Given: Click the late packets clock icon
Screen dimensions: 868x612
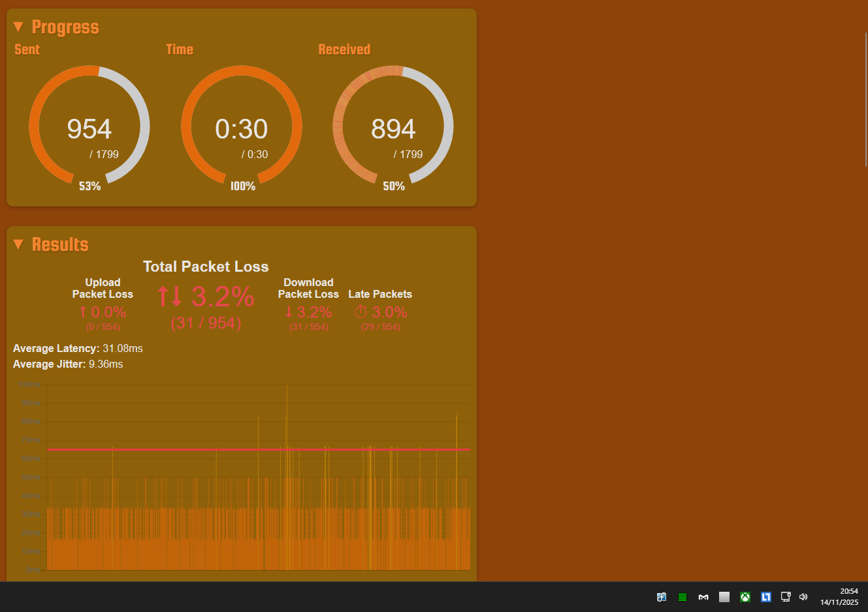Looking at the screenshot, I should [x=361, y=312].
